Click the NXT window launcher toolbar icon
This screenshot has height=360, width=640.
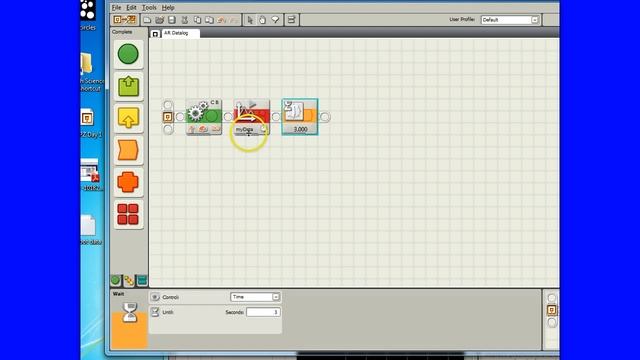click(124, 20)
